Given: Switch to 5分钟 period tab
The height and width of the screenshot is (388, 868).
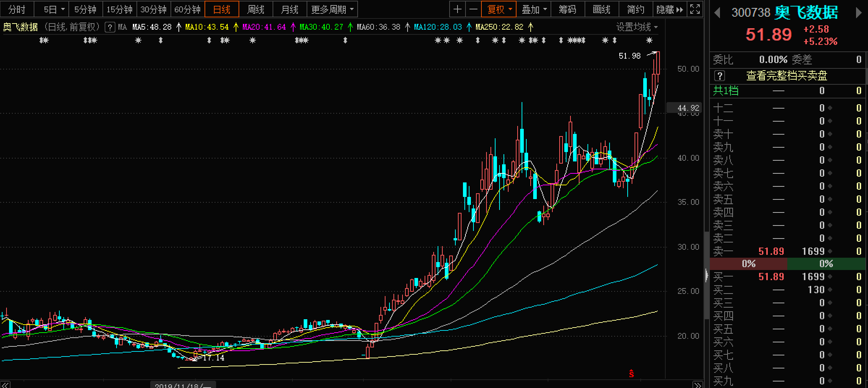Looking at the screenshot, I should coord(85,9).
